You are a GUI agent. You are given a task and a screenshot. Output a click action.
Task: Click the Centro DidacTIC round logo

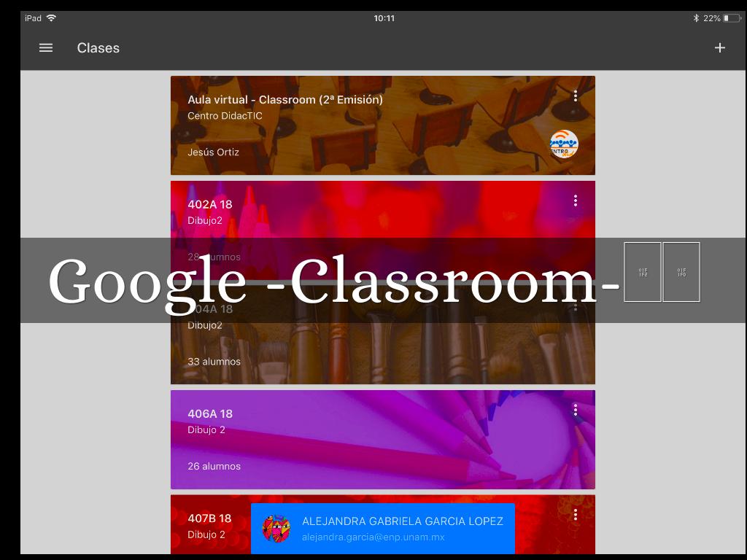point(563,144)
